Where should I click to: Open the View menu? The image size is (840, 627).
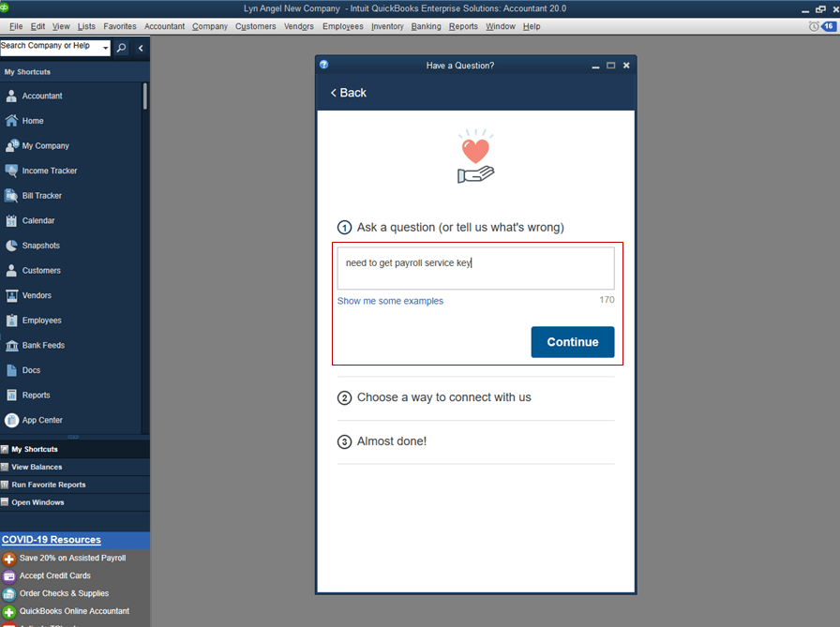click(61, 26)
